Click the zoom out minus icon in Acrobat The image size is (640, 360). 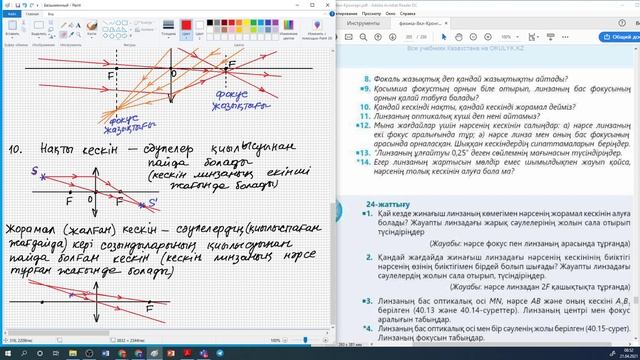pos(473,37)
